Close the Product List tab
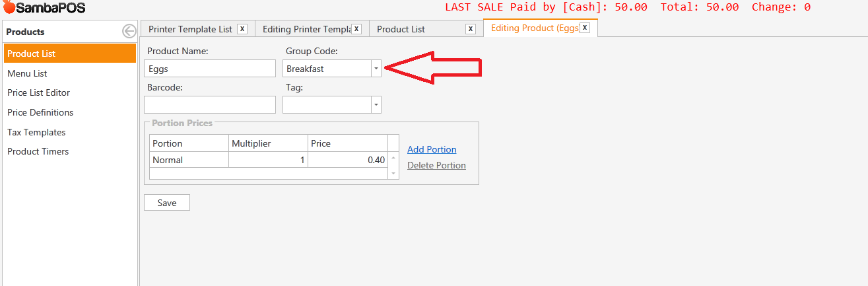 pos(470,28)
